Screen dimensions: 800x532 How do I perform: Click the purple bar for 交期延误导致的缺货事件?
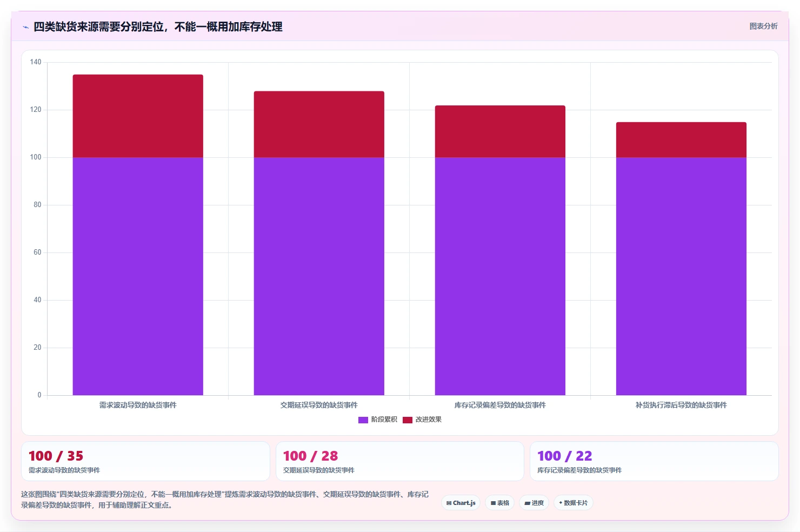pos(319,276)
